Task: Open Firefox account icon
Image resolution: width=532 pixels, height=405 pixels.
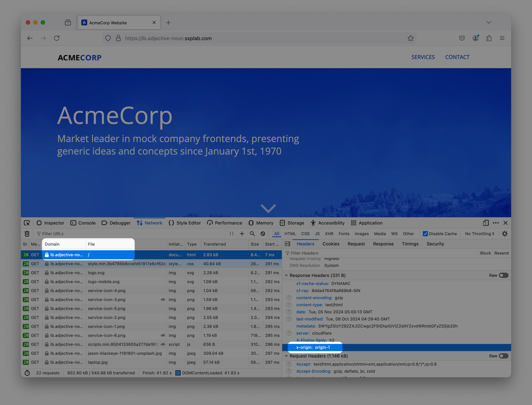Action: coord(476,38)
